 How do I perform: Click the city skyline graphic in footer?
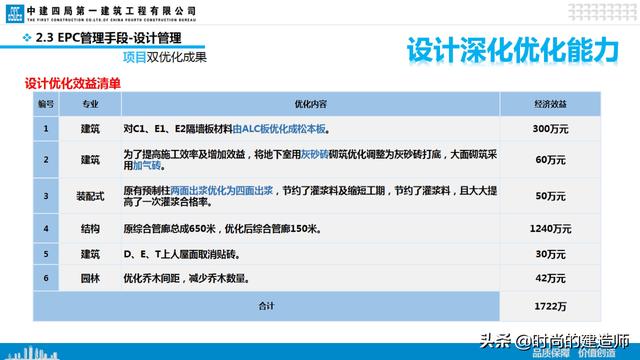[33, 353]
